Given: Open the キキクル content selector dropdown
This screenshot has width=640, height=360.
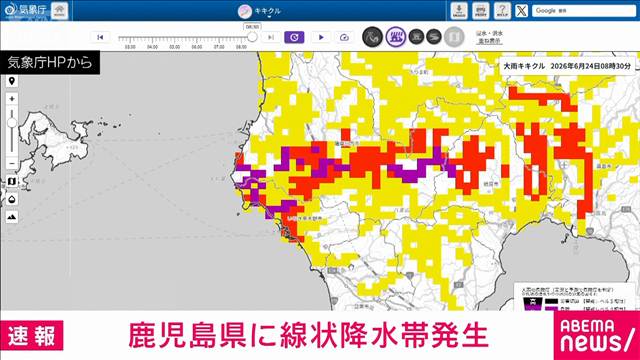Looking at the screenshot, I should click(260, 11).
